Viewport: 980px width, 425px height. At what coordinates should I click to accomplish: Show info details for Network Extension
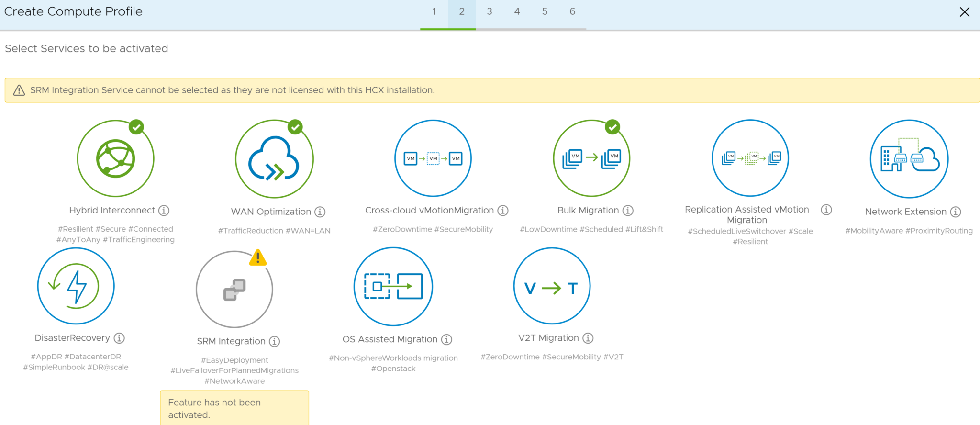tap(955, 212)
